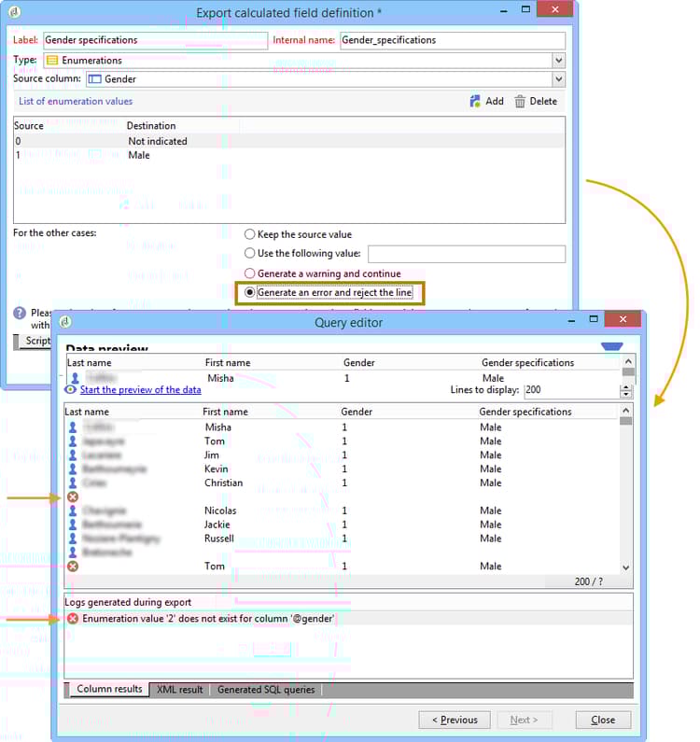This screenshot has height=742, width=700.
Task: Click the Previous button
Action: point(455,720)
